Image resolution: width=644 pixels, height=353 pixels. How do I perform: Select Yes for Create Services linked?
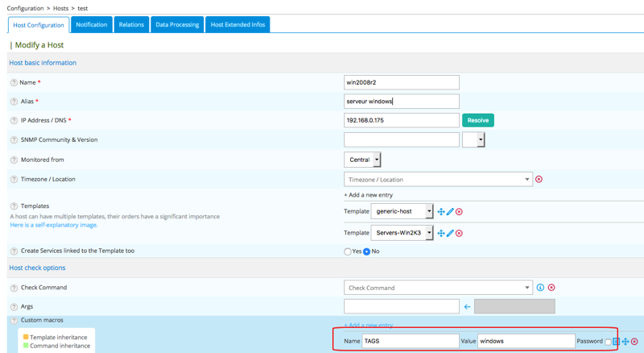pos(348,251)
